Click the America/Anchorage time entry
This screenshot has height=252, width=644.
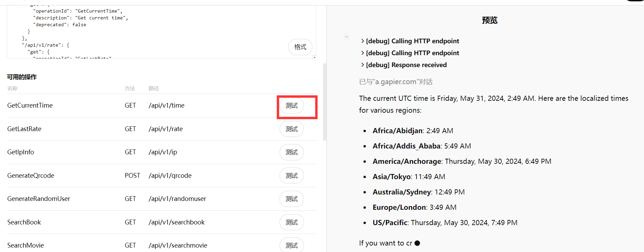[x=462, y=161]
